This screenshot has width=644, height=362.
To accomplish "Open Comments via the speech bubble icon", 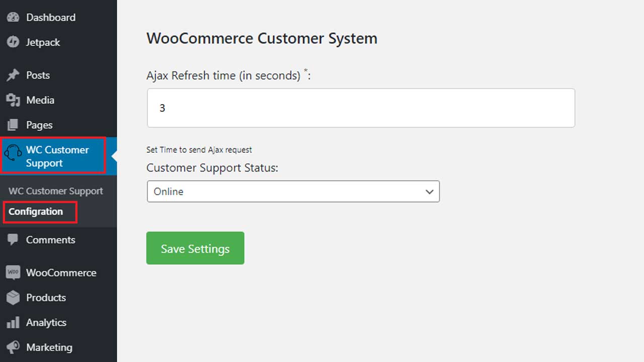I will (12, 240).
